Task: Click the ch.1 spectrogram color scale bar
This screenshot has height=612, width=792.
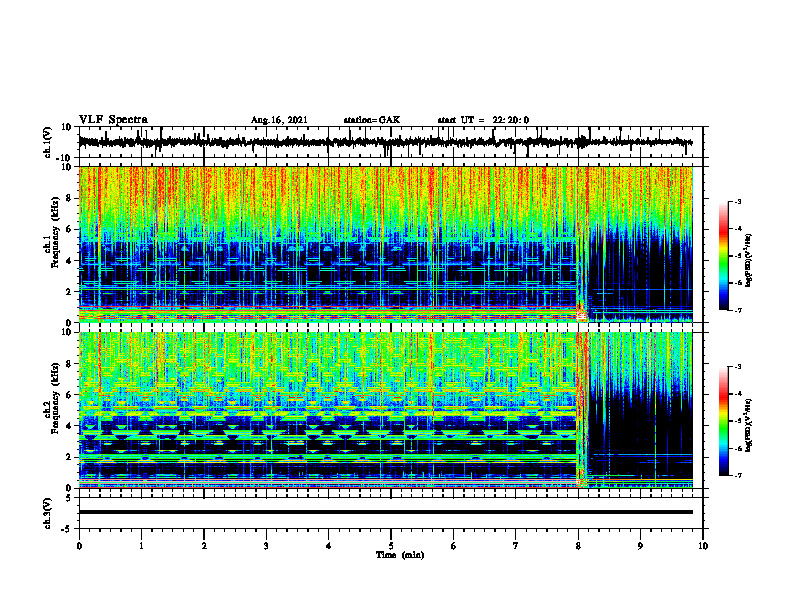Action: [x=723, y=256]
